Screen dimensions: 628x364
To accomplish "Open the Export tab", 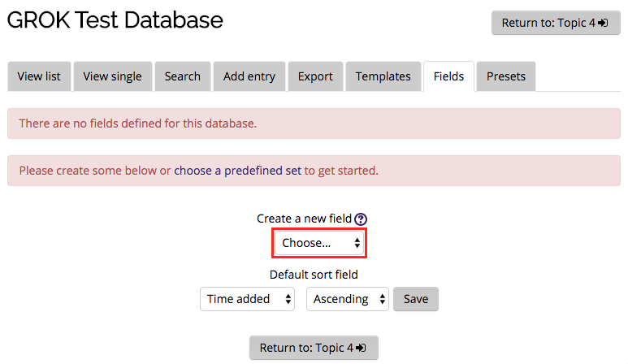I will click(x=315, y=76).
